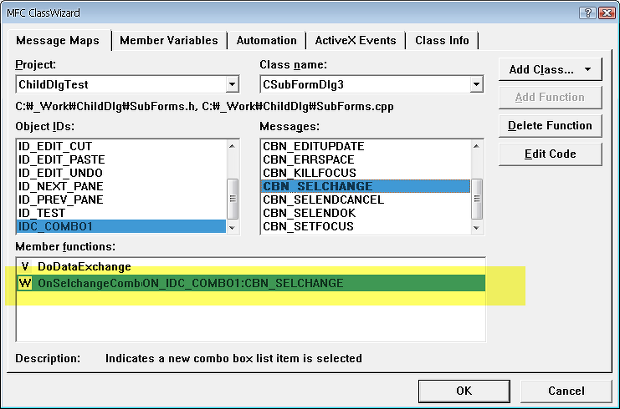Select ID_PREV_PANE in Object IDs
620x409 pixels.
click(x=122, y=200)
